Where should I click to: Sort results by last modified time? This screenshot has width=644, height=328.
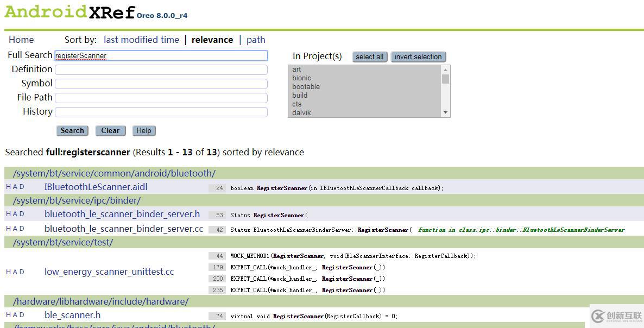(141, 40)
